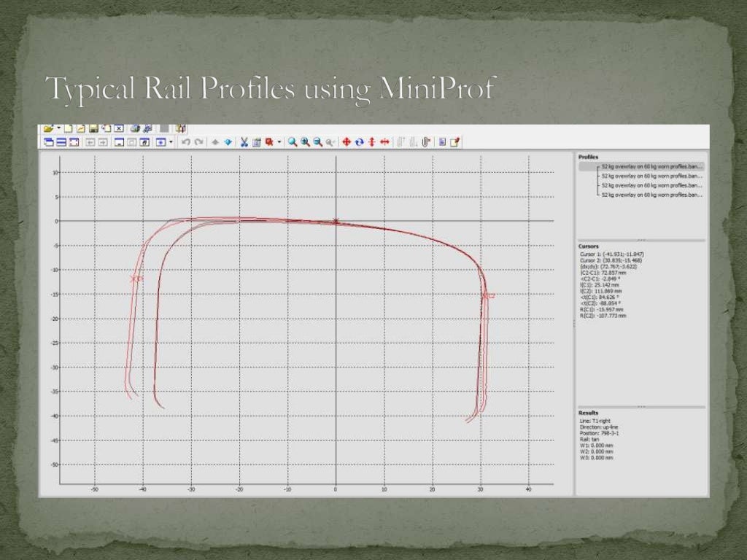Zoom in on the chart
This screenshot has width=747, height=560.
(305, 142)
